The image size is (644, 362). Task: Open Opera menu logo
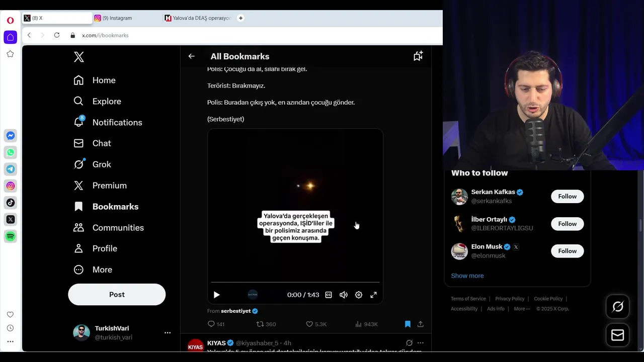(x=10, y=21)
